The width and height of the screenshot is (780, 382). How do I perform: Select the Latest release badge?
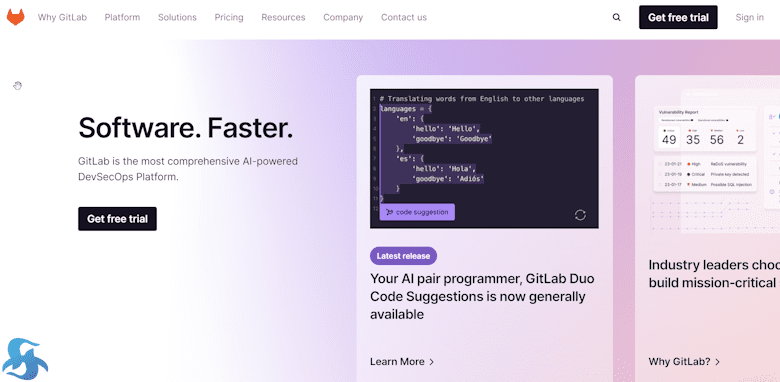[403, 256]
